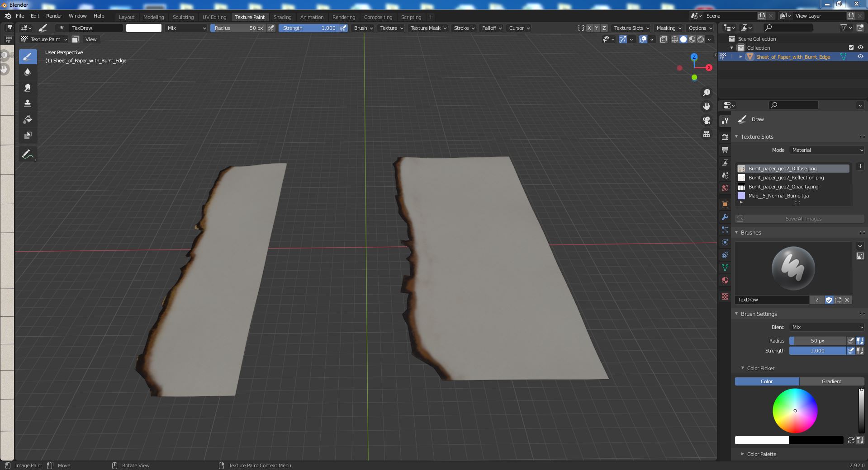Open the Texture Paint mode dropdown
The image size is (868, 470).
[x=44, y=39]
